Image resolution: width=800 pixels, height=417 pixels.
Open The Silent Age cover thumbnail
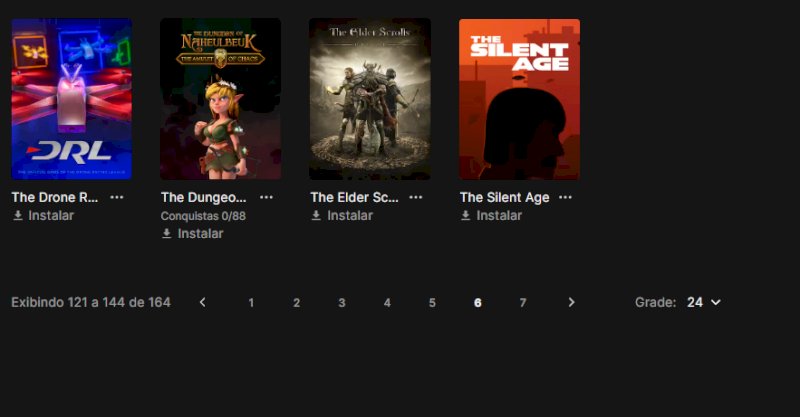(x=519, y=99)
